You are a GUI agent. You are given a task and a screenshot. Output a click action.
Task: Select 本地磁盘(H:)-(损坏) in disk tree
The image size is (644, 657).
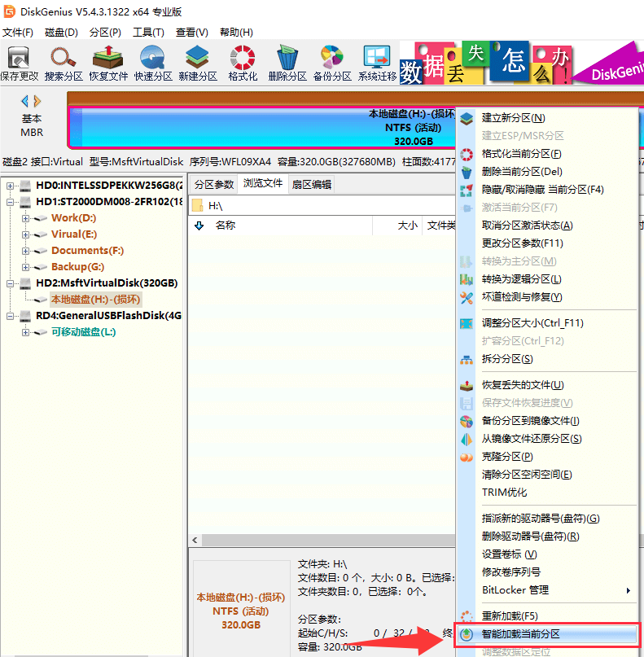95,300
